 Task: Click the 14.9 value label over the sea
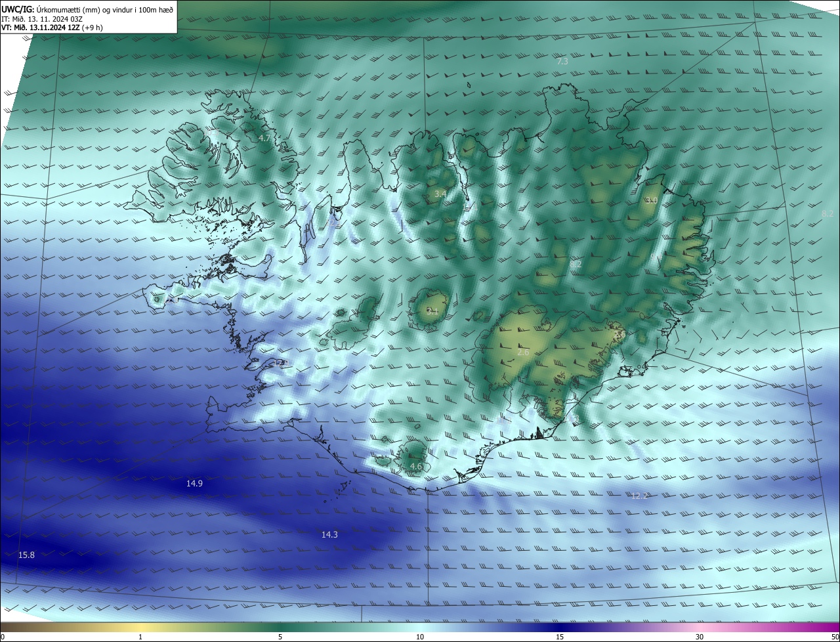(x=194, y=483)
